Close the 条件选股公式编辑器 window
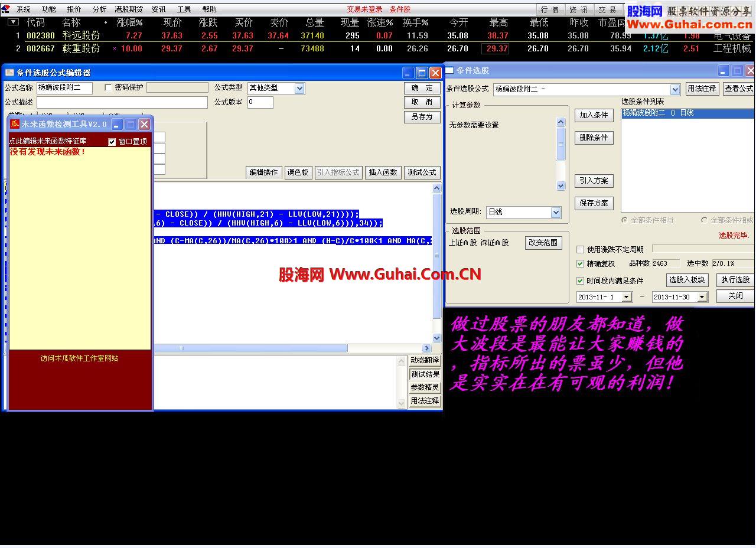This screenshot has height=548, width=756. pos(435,73)
